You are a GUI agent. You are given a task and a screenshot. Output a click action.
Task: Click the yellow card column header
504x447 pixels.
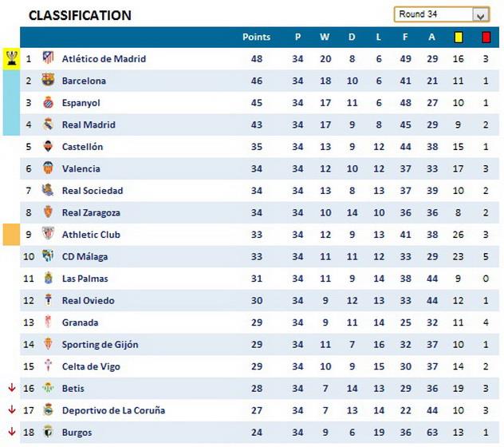pyautogui.click(x=459, y=37)
